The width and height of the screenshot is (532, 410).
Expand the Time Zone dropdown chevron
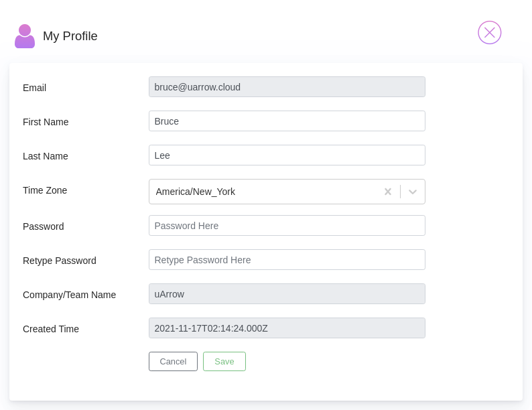[413, 192]
